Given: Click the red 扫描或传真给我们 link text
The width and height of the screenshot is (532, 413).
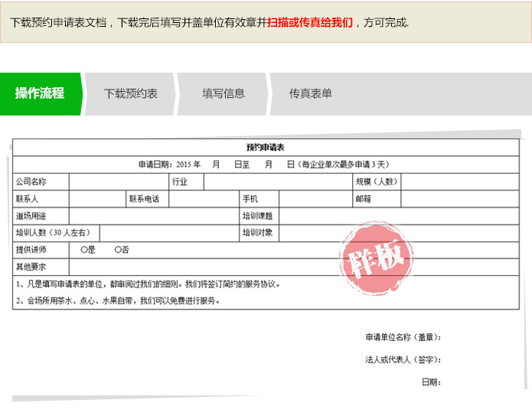Looking at the screenshot, I should [310, 22].
